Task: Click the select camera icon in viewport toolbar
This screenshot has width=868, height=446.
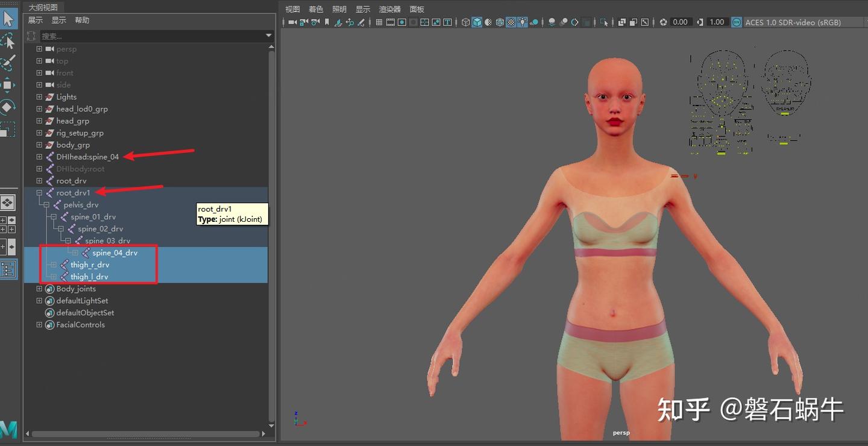Action: tap(293, 22)
